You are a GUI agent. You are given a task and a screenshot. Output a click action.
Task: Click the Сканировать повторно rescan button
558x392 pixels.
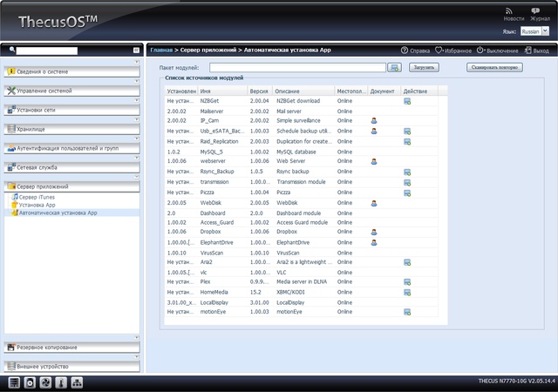494,67
